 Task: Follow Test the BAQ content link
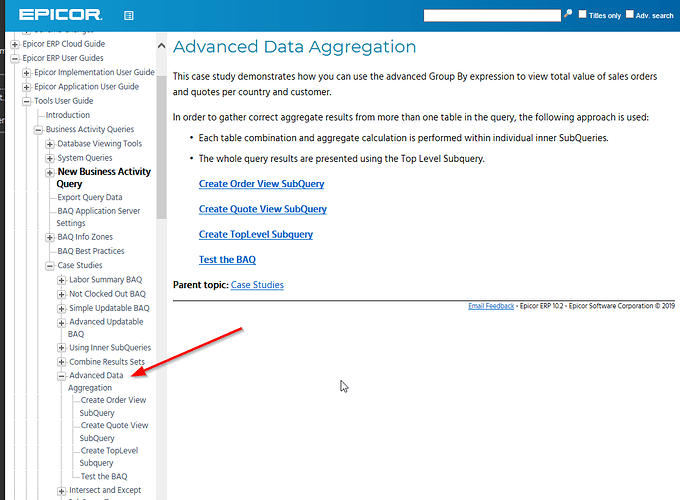[x=227, y=260]
